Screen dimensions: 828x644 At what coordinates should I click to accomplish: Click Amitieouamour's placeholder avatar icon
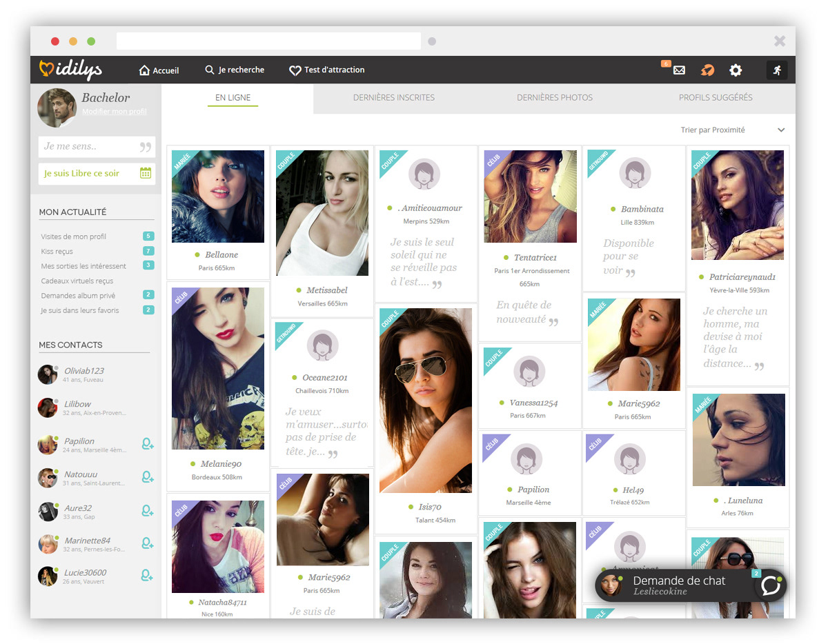(x=425, y=174)
